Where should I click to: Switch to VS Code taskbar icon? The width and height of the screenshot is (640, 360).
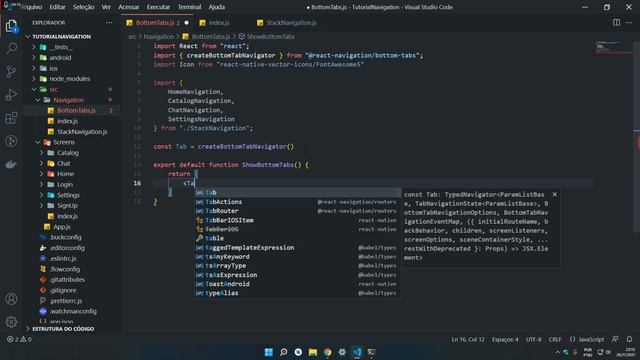[x=357, y=352]
